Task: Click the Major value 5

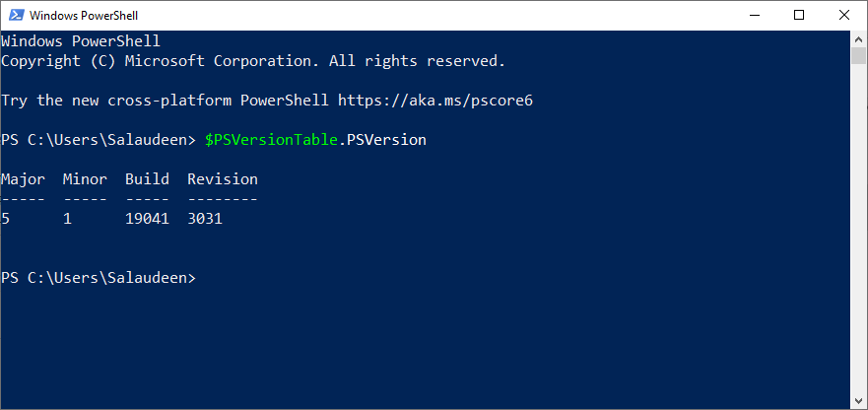Action: click(6, 219)
